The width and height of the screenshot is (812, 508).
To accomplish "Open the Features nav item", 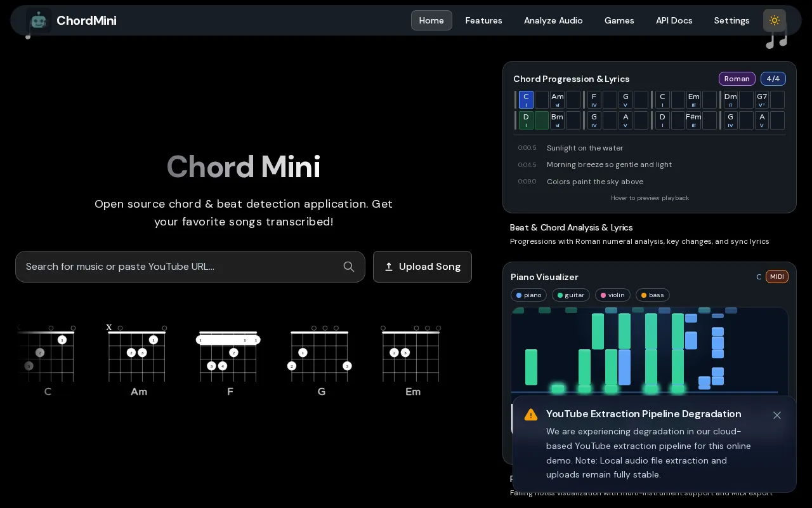I will click(483, 20).
